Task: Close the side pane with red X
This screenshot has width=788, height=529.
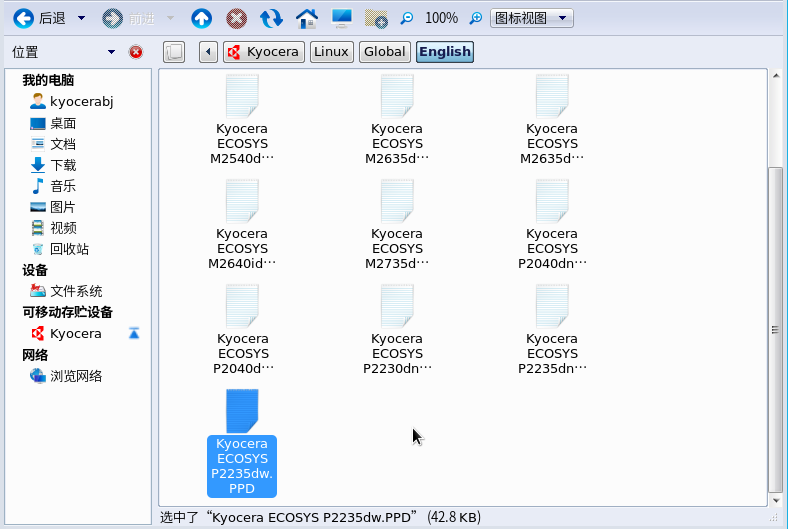Action: coord(136,52)
